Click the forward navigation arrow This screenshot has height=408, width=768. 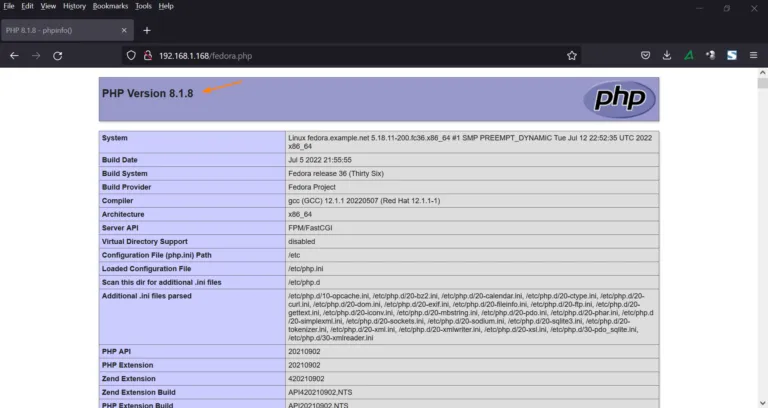(36, 56)
